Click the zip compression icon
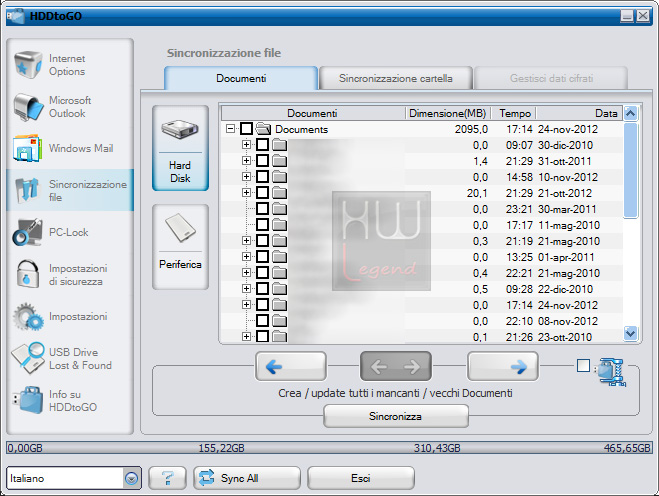The image size is (659, 496). click(611, 372)
